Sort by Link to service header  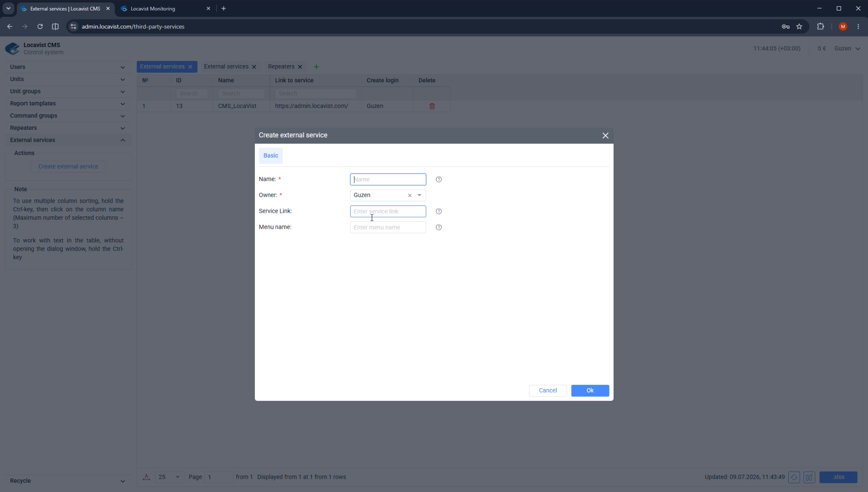(294, 80)
